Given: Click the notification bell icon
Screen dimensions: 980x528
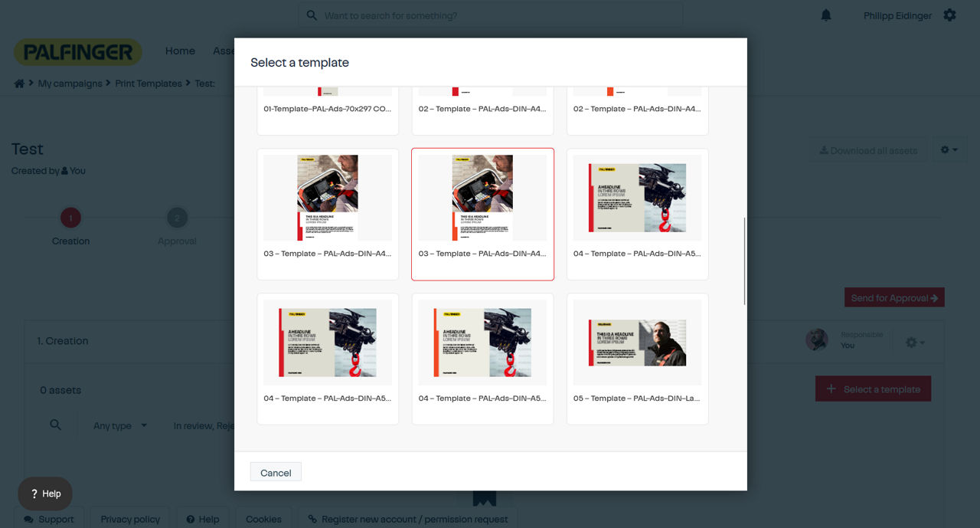Looking at the screenshot, I should [x=826, y=15].
